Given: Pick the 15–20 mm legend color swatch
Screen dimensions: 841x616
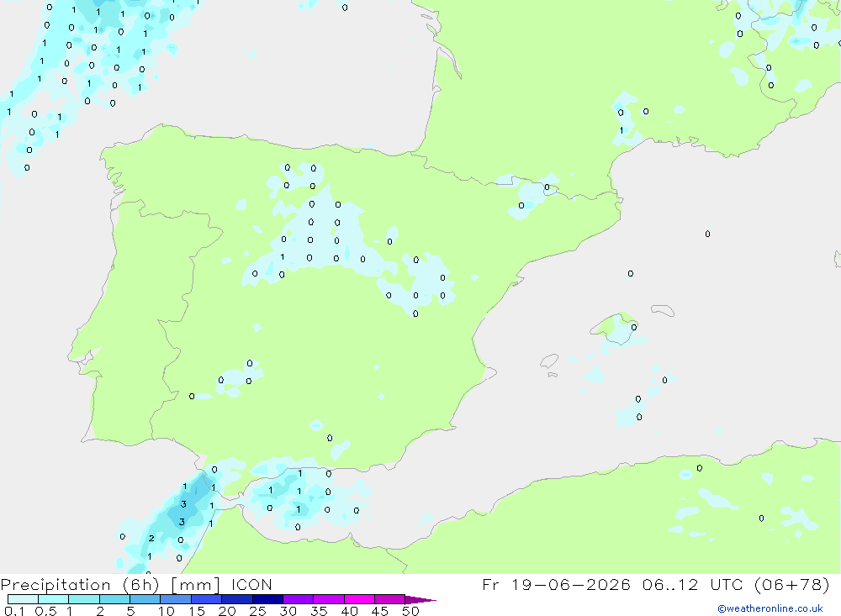Looking at the screenshot, I should 207,599.
